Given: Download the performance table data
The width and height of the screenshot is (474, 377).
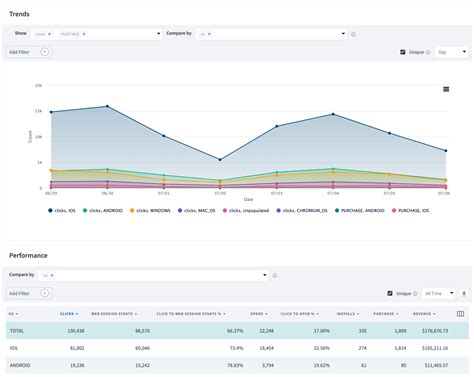Looking at the screenshot, I should tap(464, 294).
